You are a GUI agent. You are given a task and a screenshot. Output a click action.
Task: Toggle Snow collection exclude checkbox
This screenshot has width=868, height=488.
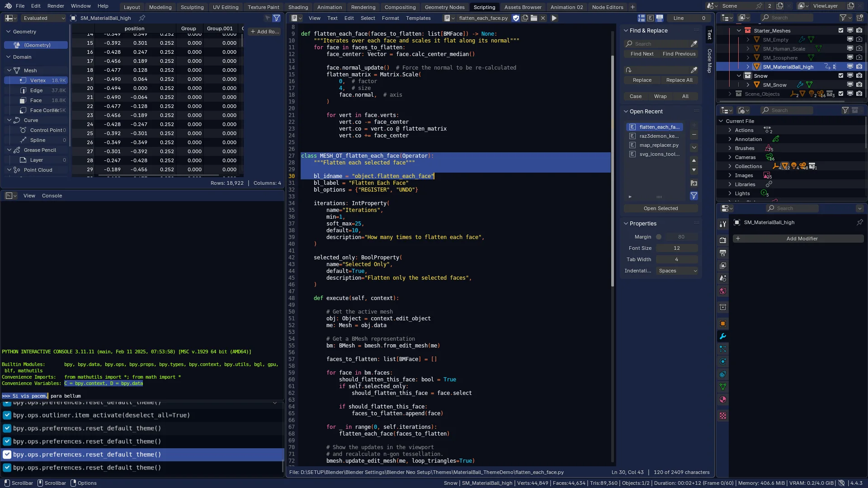click(841, 76)
